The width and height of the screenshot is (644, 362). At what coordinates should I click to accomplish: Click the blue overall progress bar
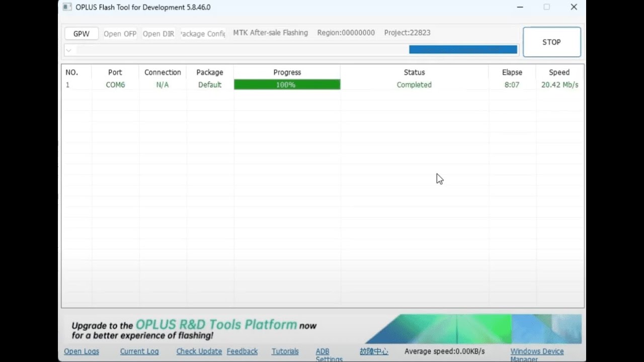click(x=463, y=49)
